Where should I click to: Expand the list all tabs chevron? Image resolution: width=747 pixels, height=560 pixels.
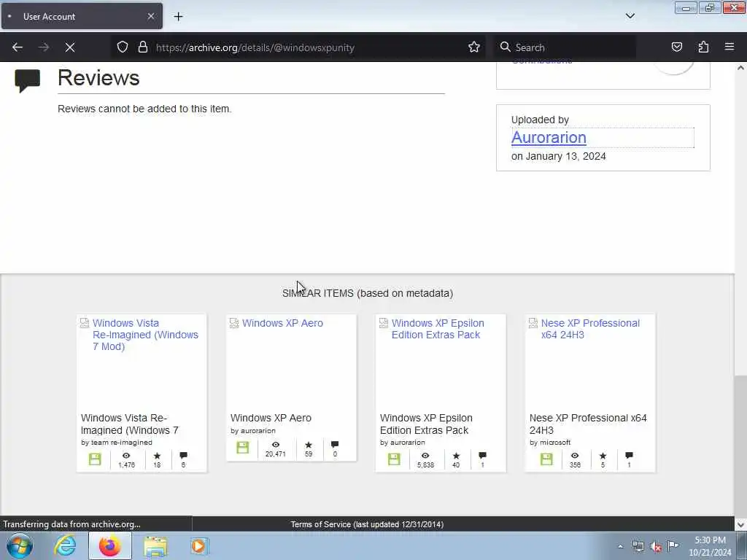click(x=630, y=16)
